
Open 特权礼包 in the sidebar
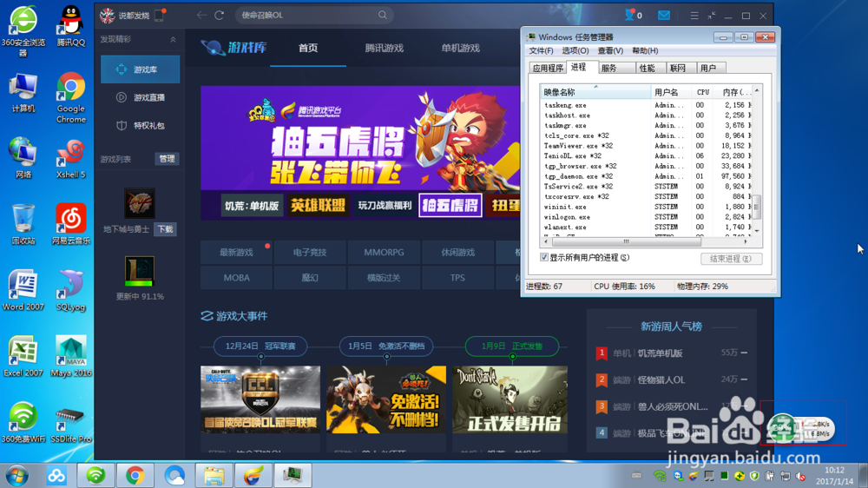click(x=140, y=126)
